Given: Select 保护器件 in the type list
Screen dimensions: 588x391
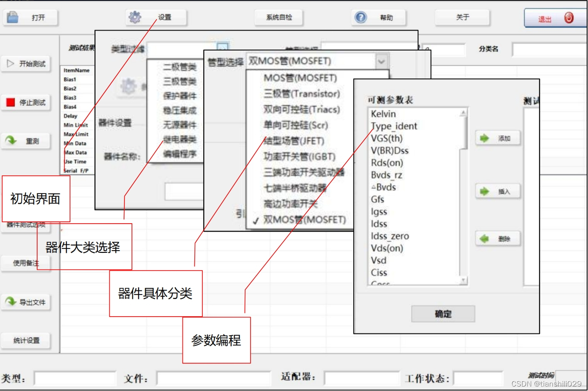Looking at the screenshot, I should [x=180, y=96].
